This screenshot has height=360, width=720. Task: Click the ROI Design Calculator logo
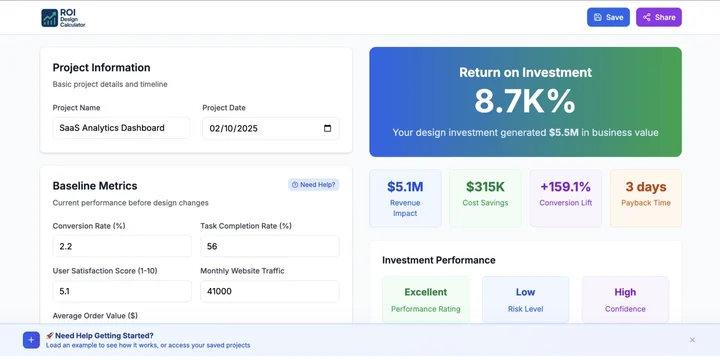pos(63,18)
